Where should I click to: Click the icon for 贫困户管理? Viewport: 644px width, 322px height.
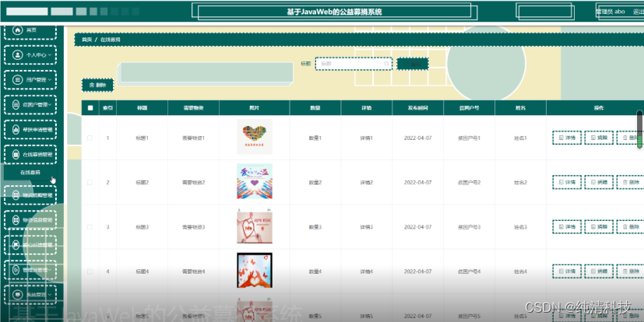16,104
